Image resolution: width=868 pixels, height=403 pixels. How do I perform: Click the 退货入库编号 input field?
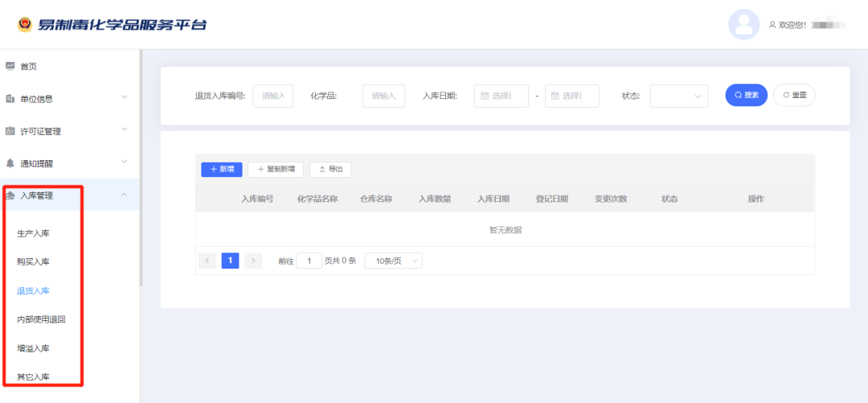(x=273, y=96)
